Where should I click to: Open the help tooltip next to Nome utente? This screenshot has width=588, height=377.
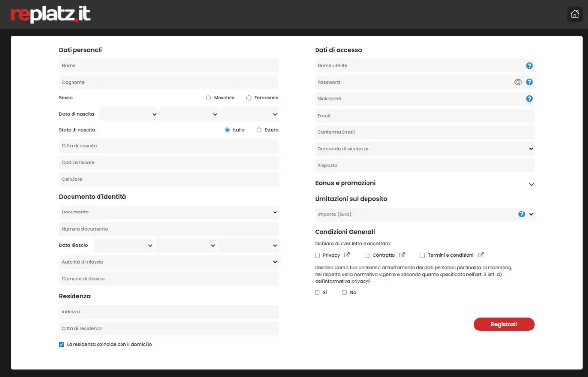(x=529, y=65)
